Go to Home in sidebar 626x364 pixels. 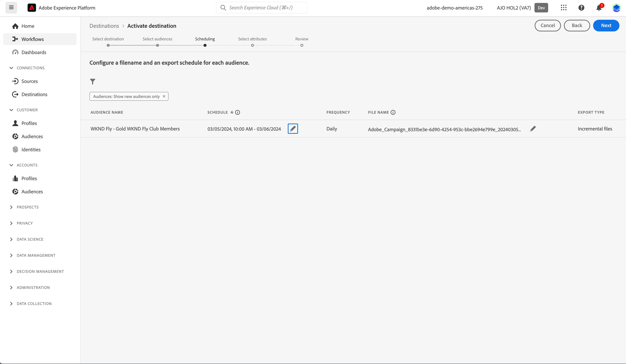point(40,26)
